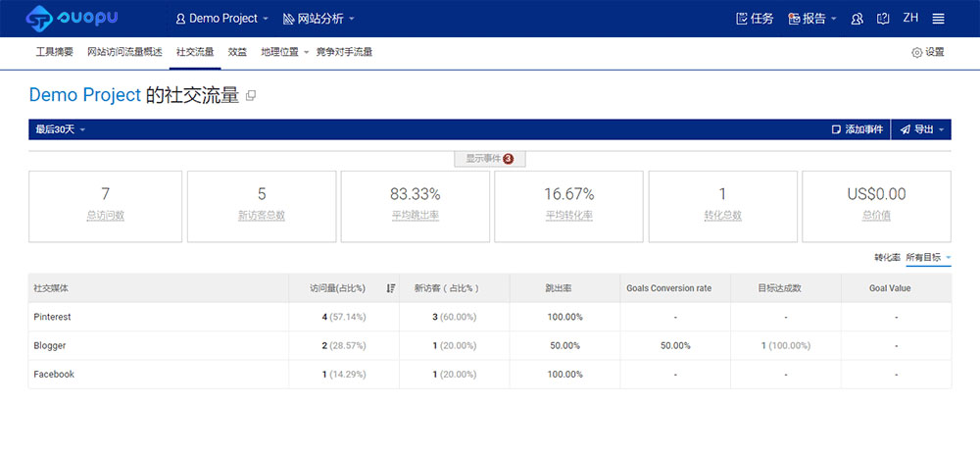Expand the Demo Project dropdown
This screenshot has width=980, height=457.
[x=221, y=19]
